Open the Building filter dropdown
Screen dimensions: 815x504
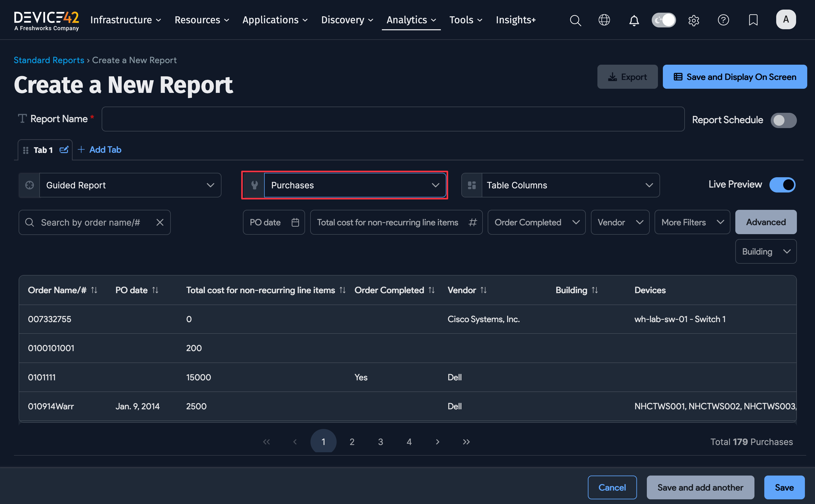pyautogui.click(x=766, y=251)
